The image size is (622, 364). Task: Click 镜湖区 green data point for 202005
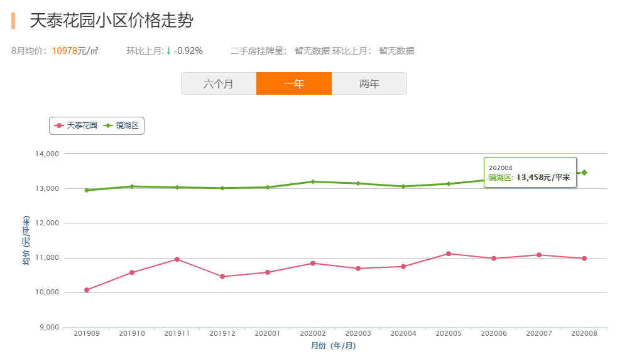pyautogui.click(x=449, y=184)
